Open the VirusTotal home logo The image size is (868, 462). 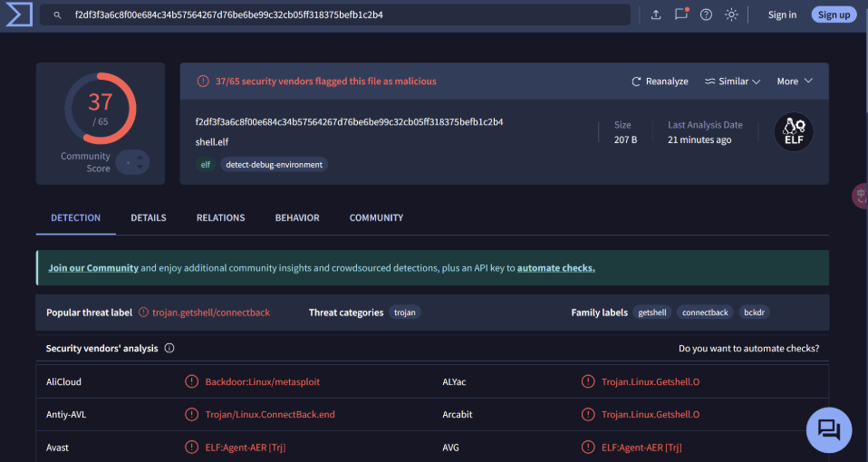19,14
